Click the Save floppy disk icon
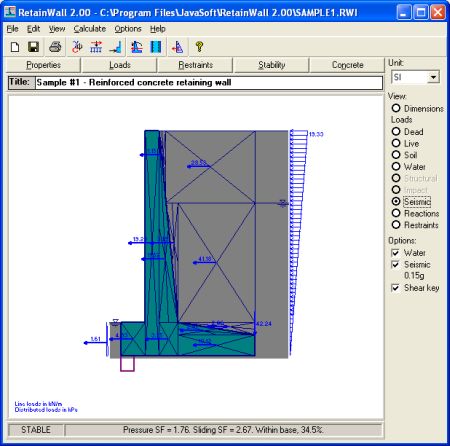450x446 pixels. [33, 47]
